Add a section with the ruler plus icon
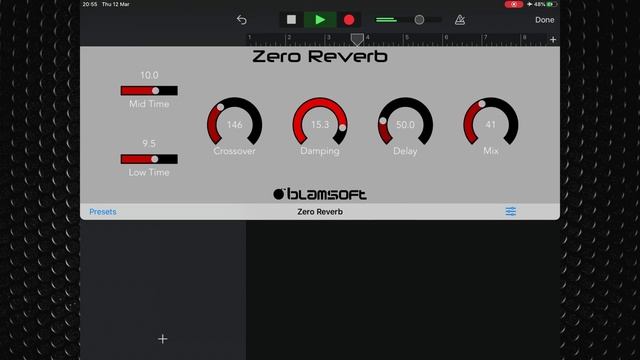 click(x=553, y=40)
